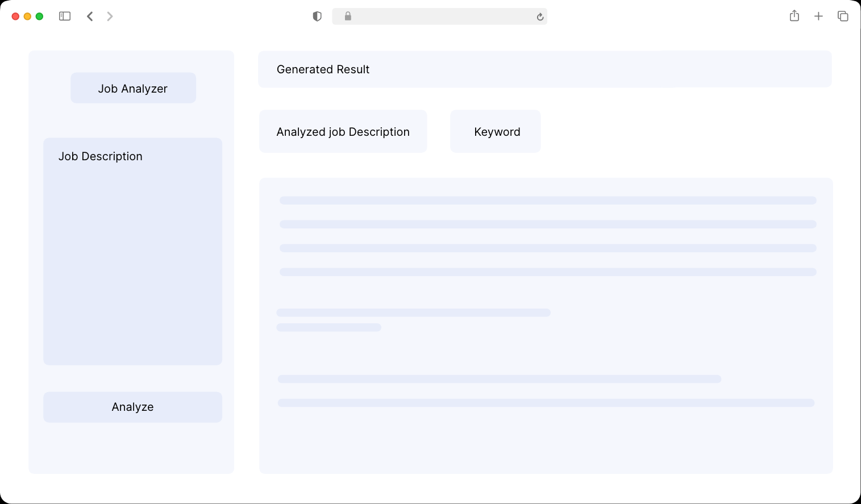Toggle the Safari sidebar icon
Image resolution: width=861 pixels, height=504 pixels.
tap(65, 16)
